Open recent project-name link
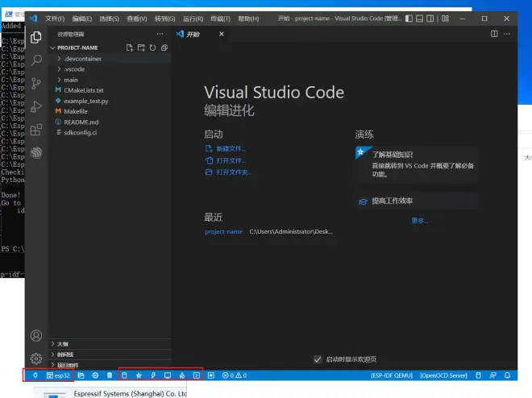 pyautogui.click(x=223, y=231)
